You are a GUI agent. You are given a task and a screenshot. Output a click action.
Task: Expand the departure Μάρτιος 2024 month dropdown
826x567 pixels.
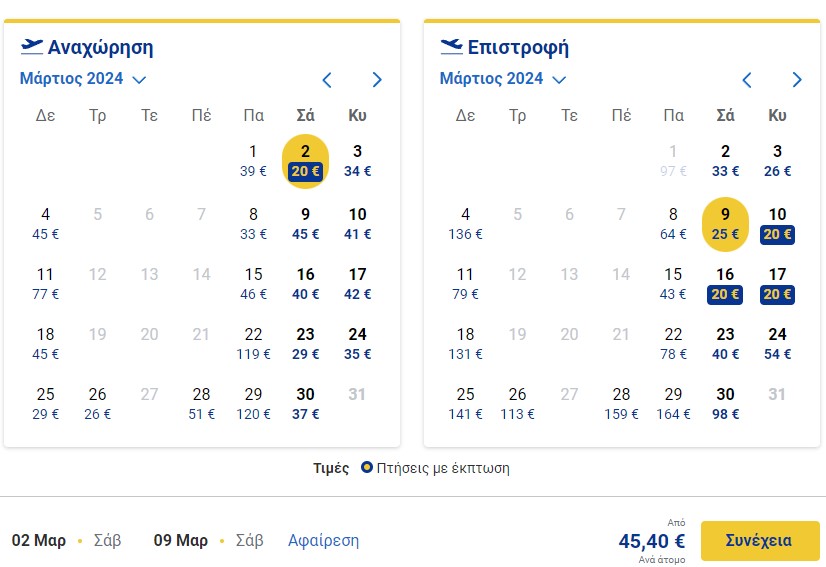(x=83, y=79)
